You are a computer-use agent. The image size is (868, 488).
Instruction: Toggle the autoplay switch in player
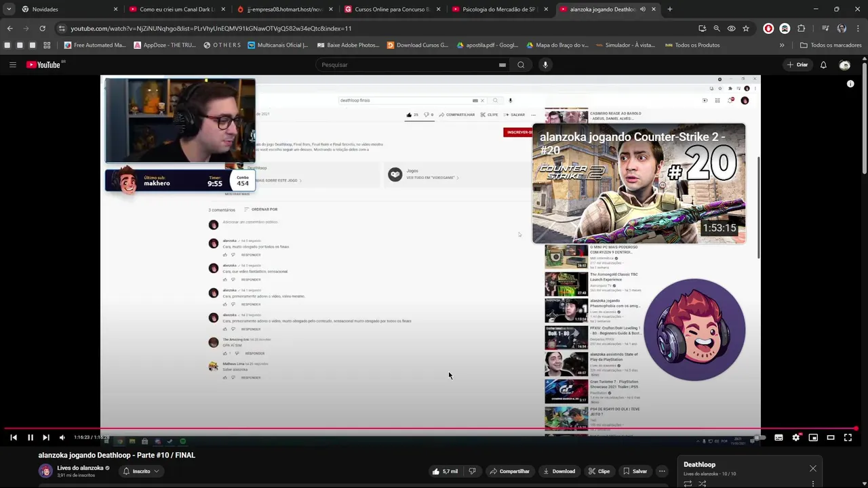point(759,437)
